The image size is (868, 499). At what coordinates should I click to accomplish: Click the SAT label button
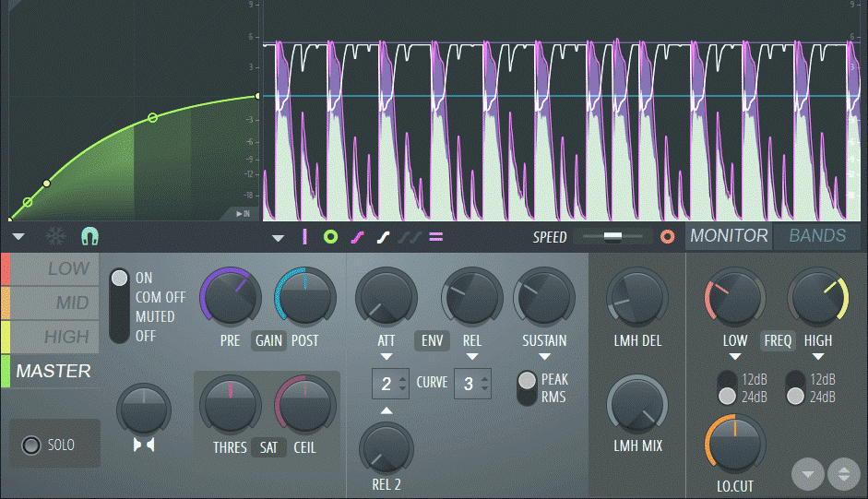click(x=268, y=447)
